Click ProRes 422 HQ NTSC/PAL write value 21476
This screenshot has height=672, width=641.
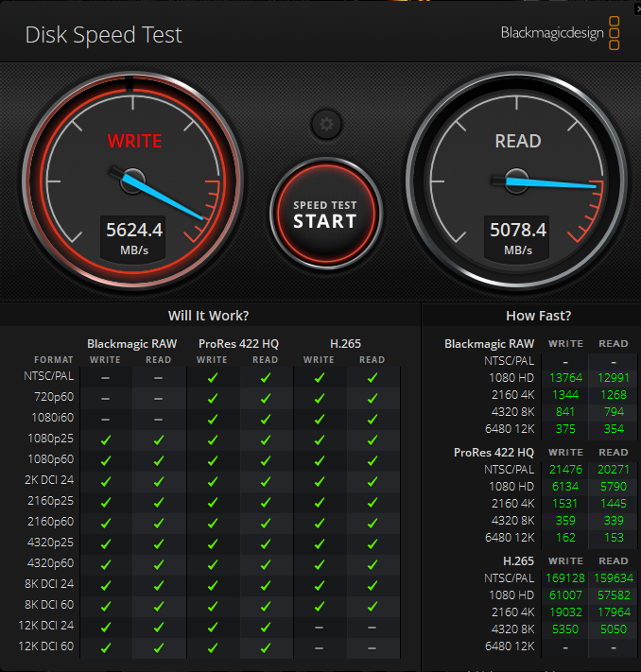[x=566, y=470]
